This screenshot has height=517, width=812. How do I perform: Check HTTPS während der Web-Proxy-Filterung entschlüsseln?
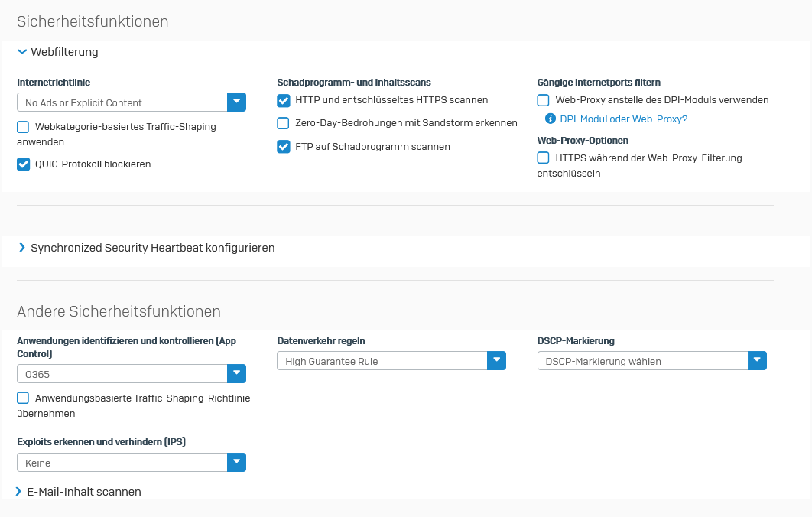tap(543, 158)
